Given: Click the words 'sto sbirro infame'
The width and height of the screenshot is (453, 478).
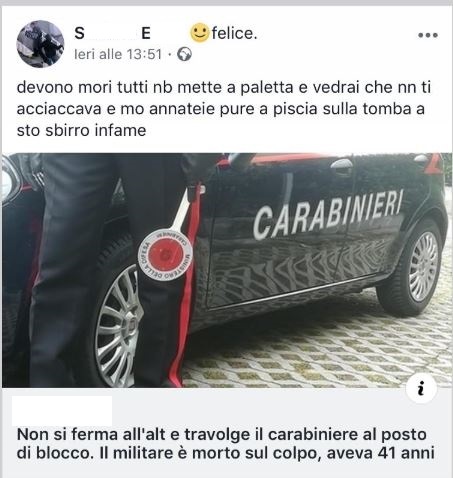Looking at the screenshot, I should click(x=81, y=130).
